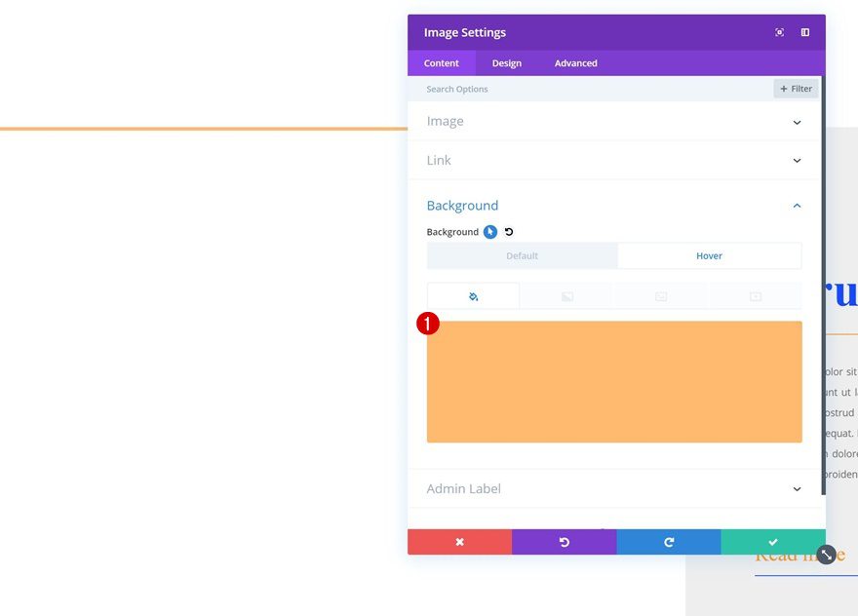Toggle the hover indicator next to Background label
The height and width of the screenshot is (616, 858).
(489, 231)
